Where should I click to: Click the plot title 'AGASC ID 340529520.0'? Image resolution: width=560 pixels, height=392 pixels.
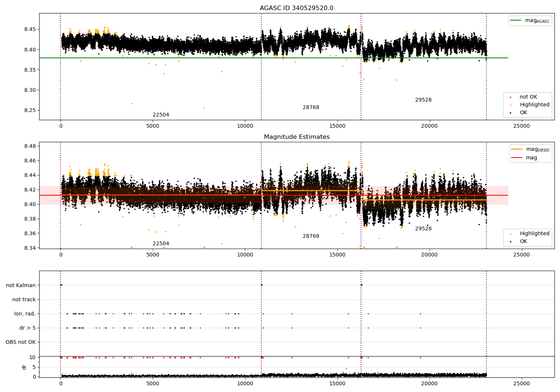coord(296,8)
